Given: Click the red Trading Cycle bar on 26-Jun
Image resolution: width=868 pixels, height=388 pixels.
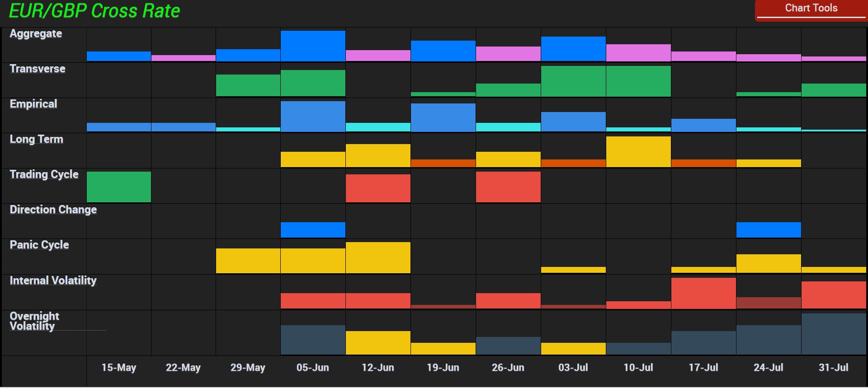Looking at the screenshot, I should (508, 187).
